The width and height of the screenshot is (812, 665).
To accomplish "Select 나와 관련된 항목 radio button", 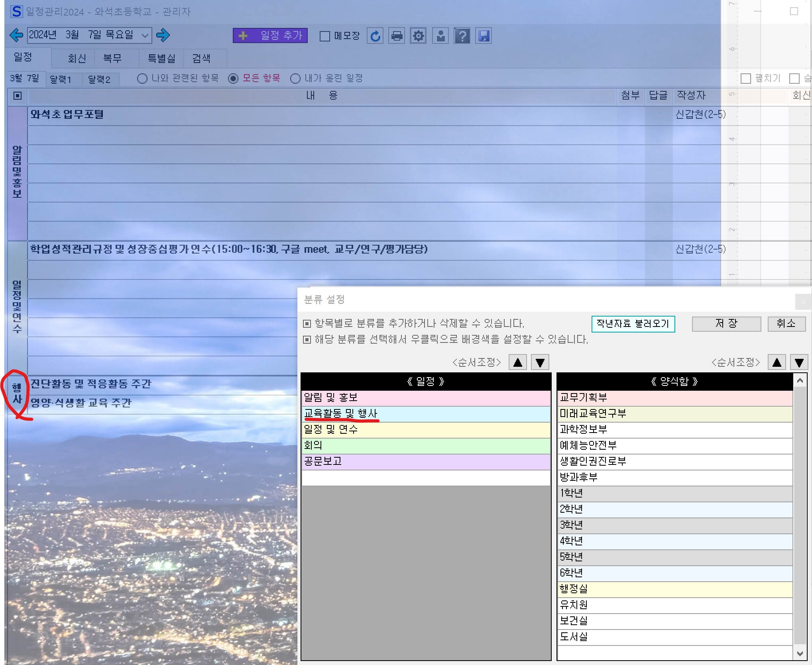I will (x=142, y=79).
